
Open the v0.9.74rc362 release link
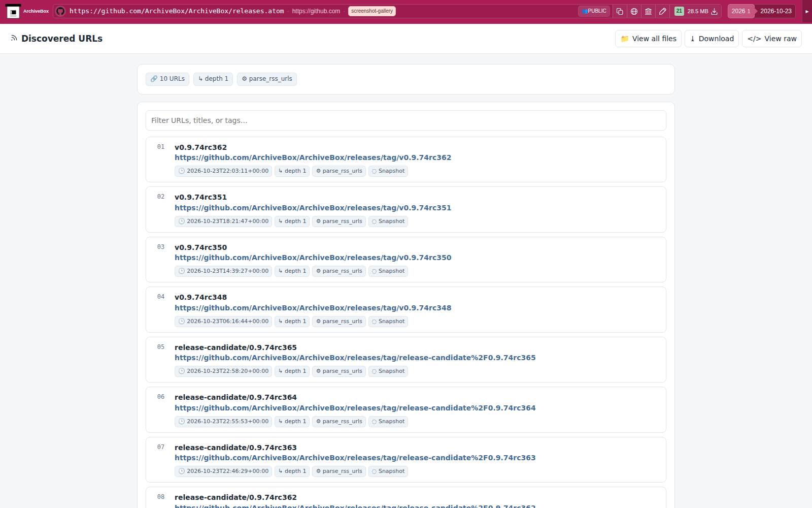click(x=313, y=157)
